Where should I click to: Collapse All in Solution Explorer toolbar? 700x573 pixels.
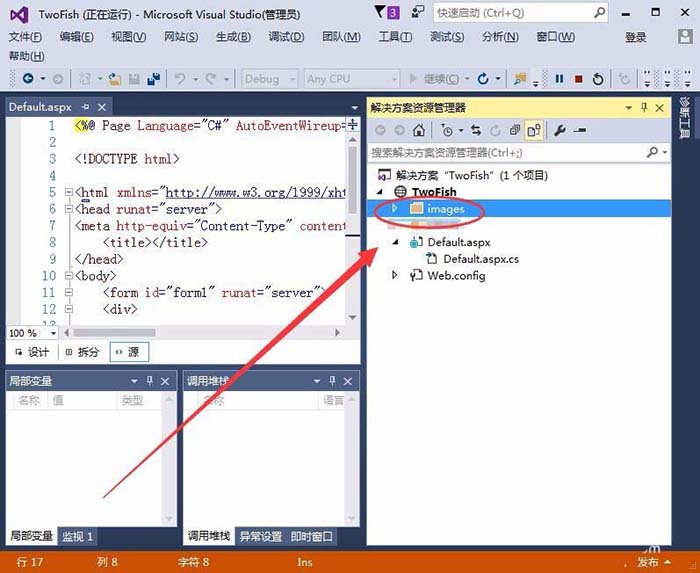point(515,130)
